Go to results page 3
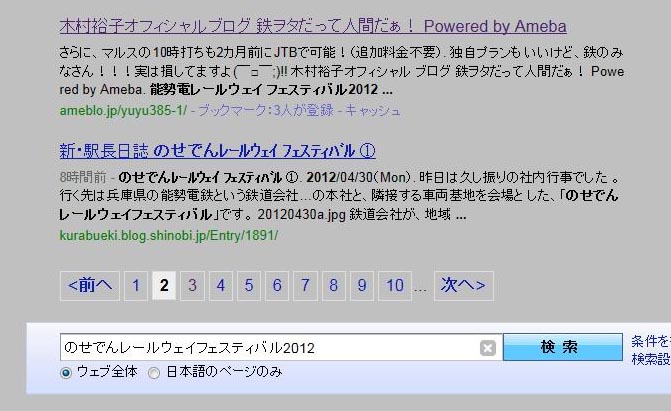 (x=192, y=286)
